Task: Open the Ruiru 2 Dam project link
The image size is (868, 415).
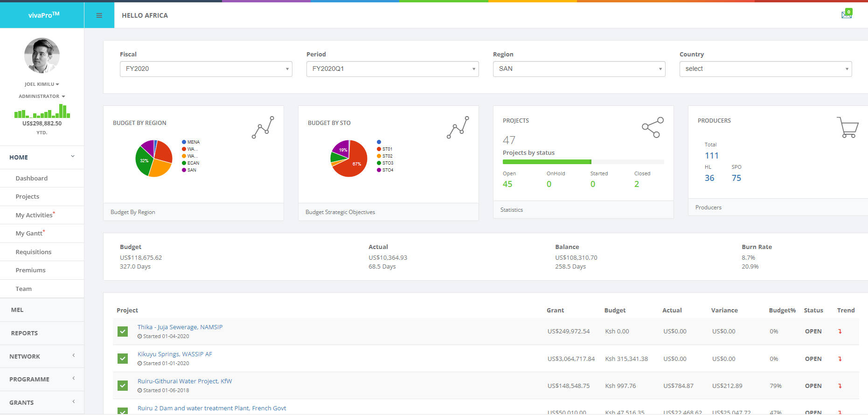Action: (212, 408)
